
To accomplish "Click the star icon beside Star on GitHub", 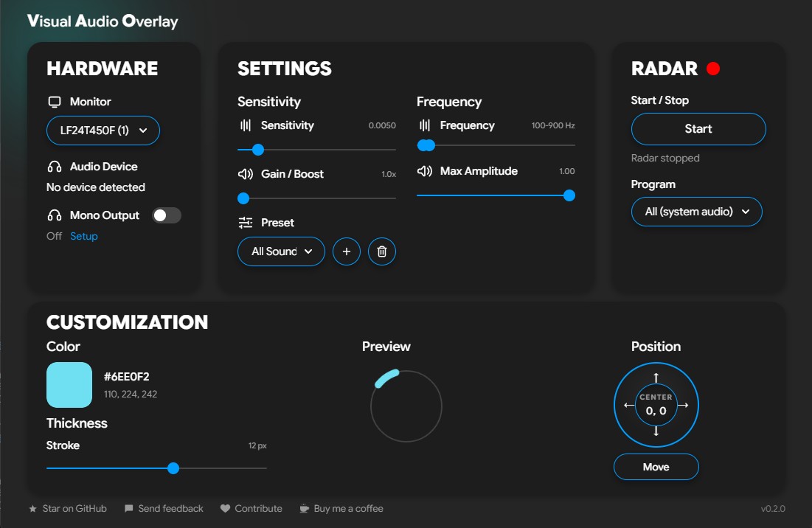I will [x=32, y=509].
